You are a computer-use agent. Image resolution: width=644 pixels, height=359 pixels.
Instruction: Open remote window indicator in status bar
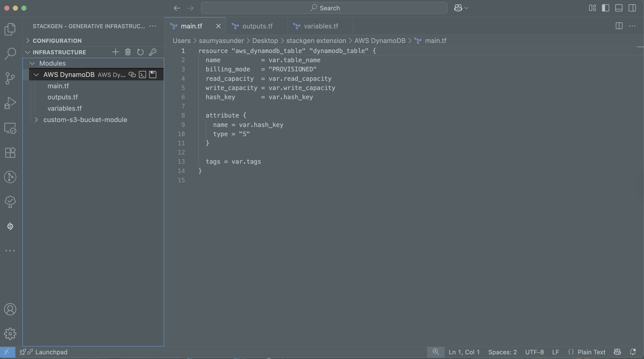7,352
